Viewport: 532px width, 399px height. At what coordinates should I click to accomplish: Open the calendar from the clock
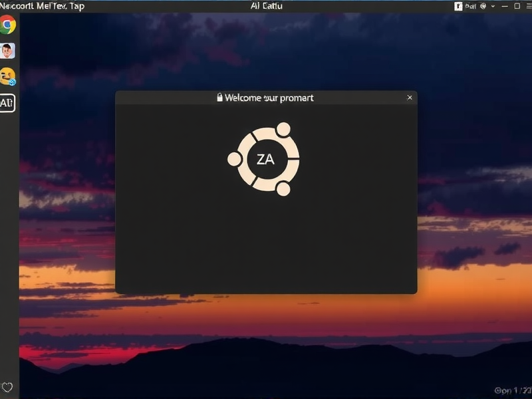point(266,5)
